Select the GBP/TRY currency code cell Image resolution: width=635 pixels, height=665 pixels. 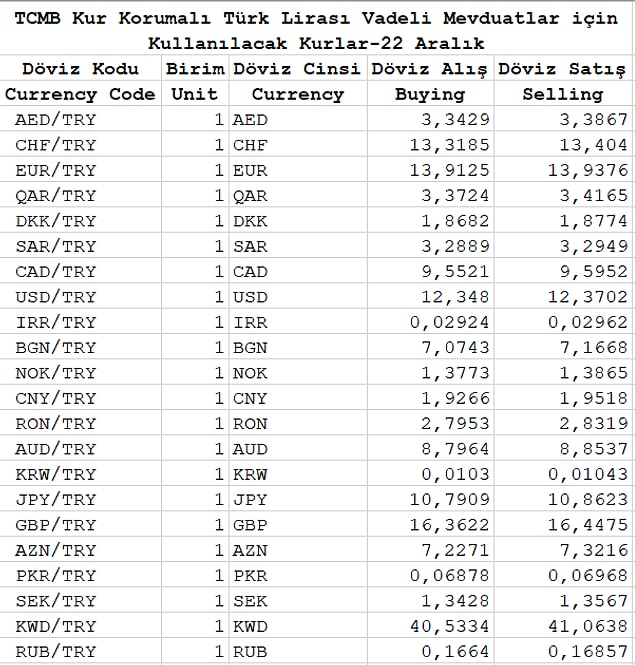[x=81, y=525]
